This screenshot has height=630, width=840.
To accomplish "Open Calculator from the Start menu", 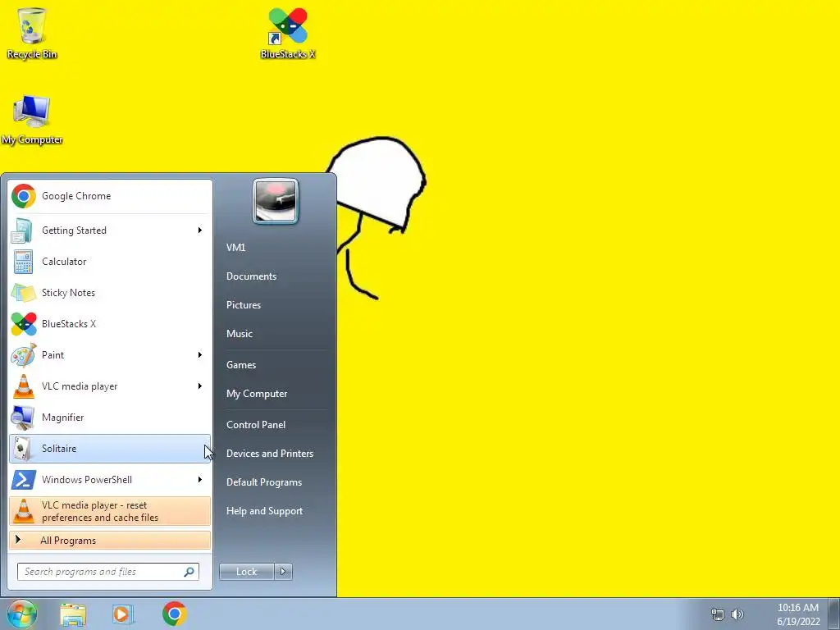I will [111, 262].
